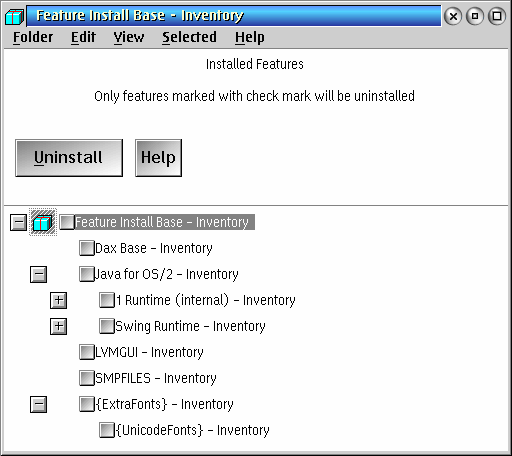The image size is (512, 456).
Task: Maximize the inventory window
Action: (497, 16)
